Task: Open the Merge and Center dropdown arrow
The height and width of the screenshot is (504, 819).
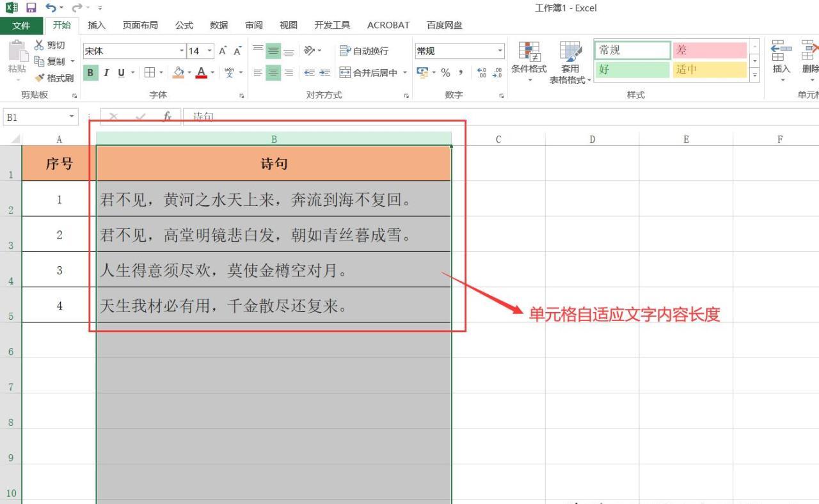Action: point(405,72)
